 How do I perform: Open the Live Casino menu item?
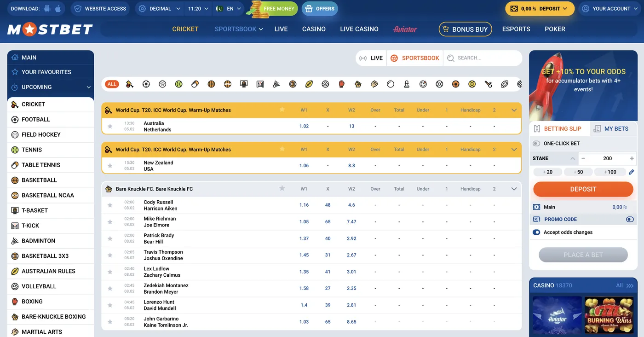click(x=359, y=29)
